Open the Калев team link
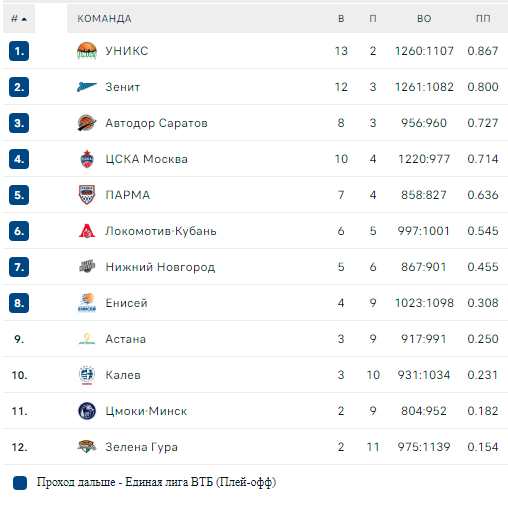The width and height of the screenshot is (508, 505). click(x=123, y=375)
